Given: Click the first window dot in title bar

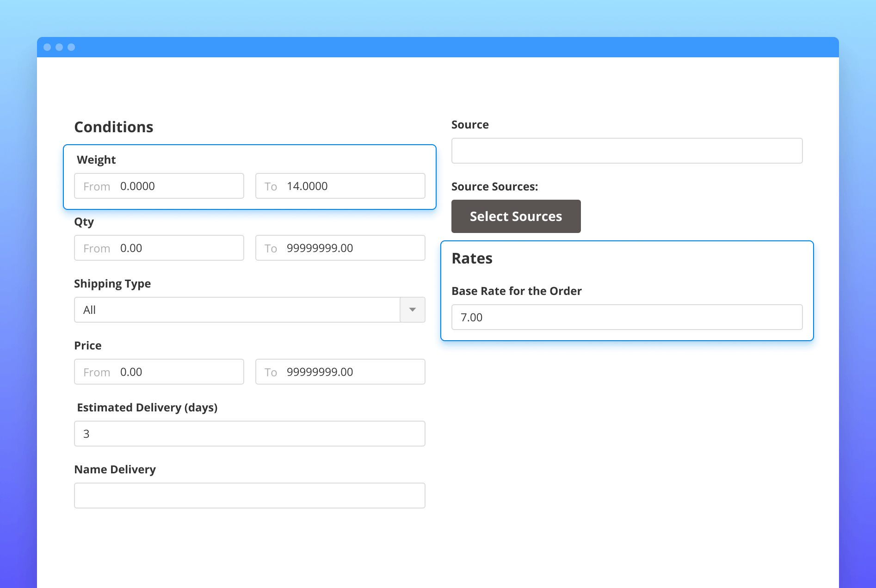Looking at the screenshot, I should tap(47, 47).
